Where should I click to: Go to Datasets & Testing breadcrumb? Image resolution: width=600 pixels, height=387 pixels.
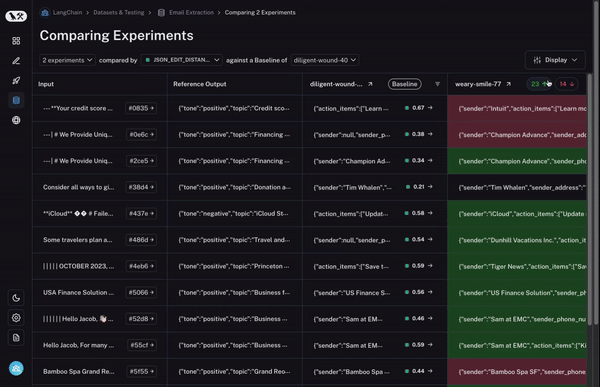coord(119,13)
